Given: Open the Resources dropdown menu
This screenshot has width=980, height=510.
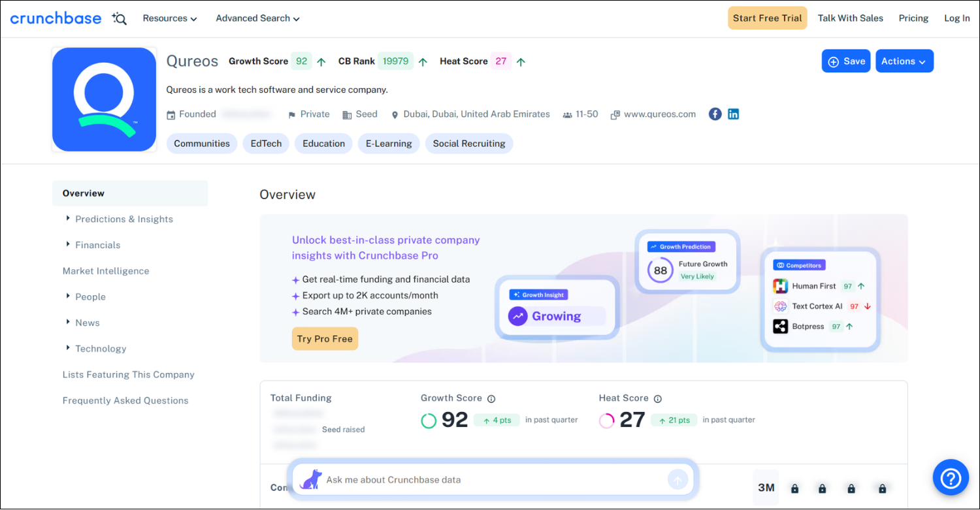Looking at the screenshot, I should coord(170,18).
